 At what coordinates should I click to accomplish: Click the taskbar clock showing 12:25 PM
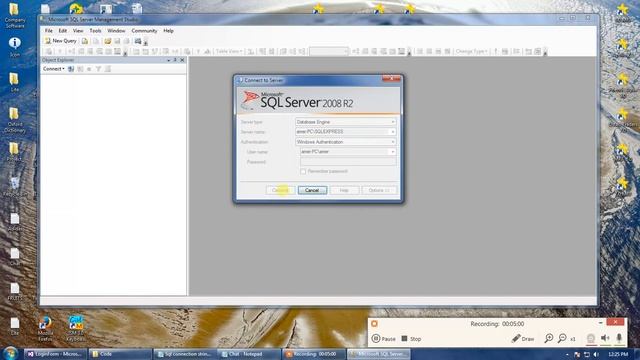pyautogui.click(x=618, y=354)
